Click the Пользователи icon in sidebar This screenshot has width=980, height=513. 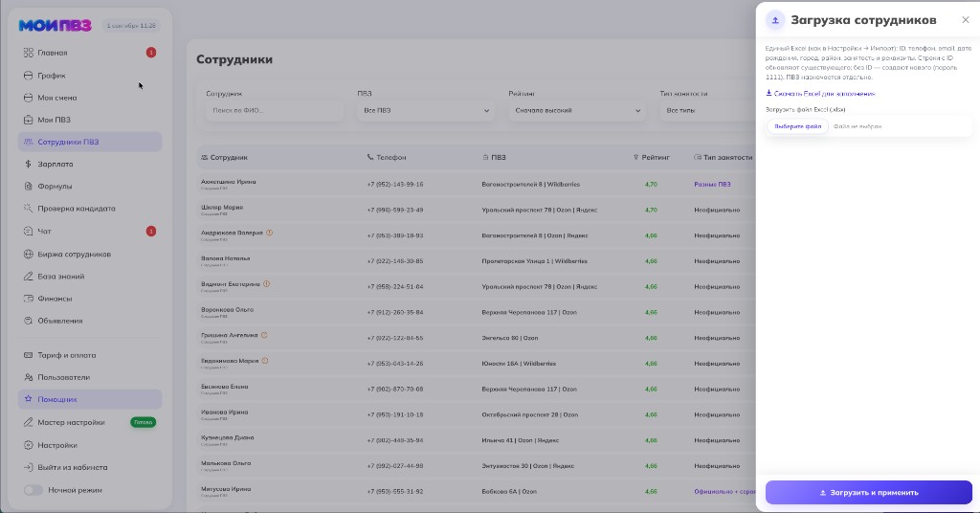(x=28, y=377)
